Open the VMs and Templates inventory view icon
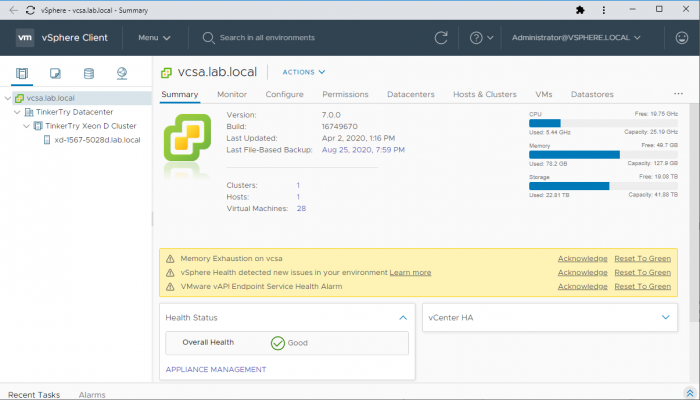Screen dimensions: 700x400 coord(55,73)
